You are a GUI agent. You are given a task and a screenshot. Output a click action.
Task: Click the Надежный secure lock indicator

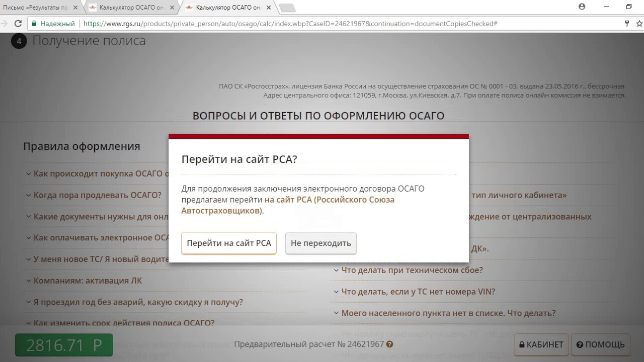click(x=53, y=24)
